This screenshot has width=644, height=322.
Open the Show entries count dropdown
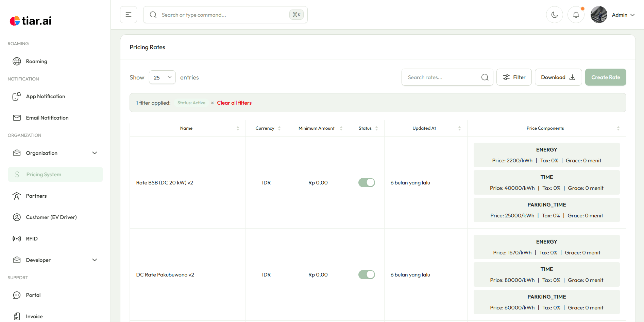[x=162, y=77]
